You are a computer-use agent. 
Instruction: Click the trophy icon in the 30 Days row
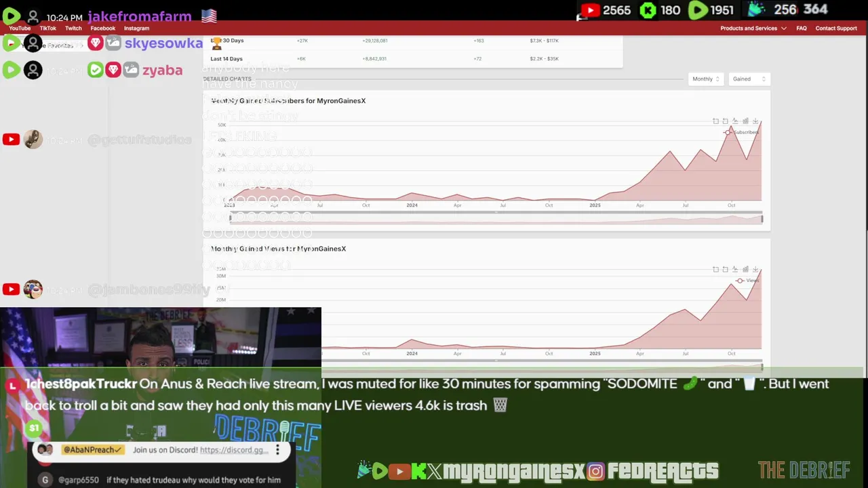coord(217,43)
